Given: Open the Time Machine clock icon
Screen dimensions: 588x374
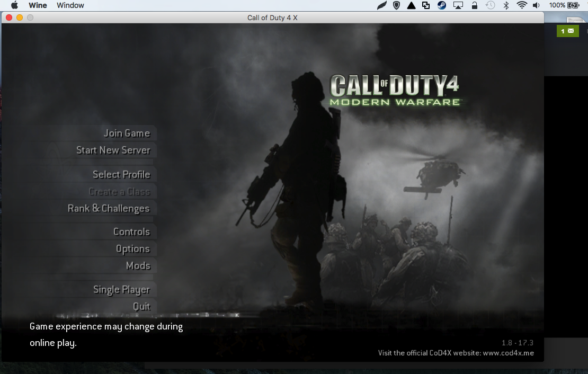Looking at the screenshot, I should click(x=491, y=5).
